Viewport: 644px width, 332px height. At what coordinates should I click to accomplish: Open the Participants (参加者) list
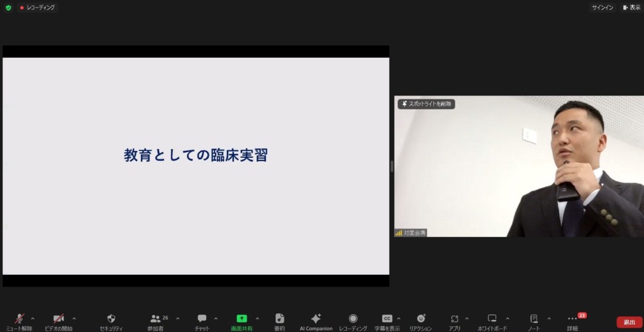pyautogui.click(x=155, y=319)
